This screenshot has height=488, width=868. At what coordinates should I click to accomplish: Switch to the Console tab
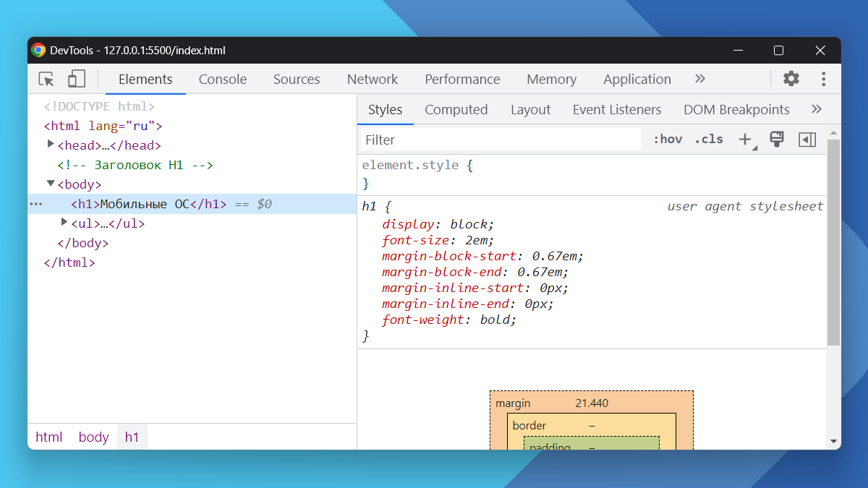[x=223, y=80]
